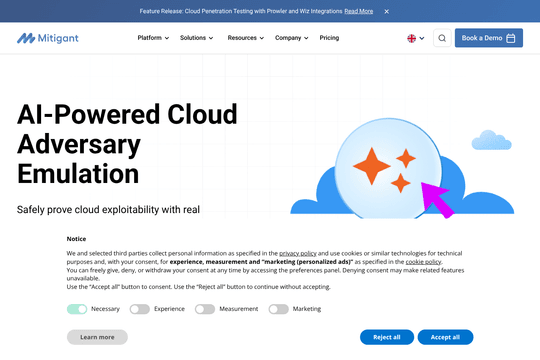Click the AI-Powered Cloud Adversary Emulation heading
Image resolution: width=540 pixels, height=360 pixels.
click(x=127, y=144)
